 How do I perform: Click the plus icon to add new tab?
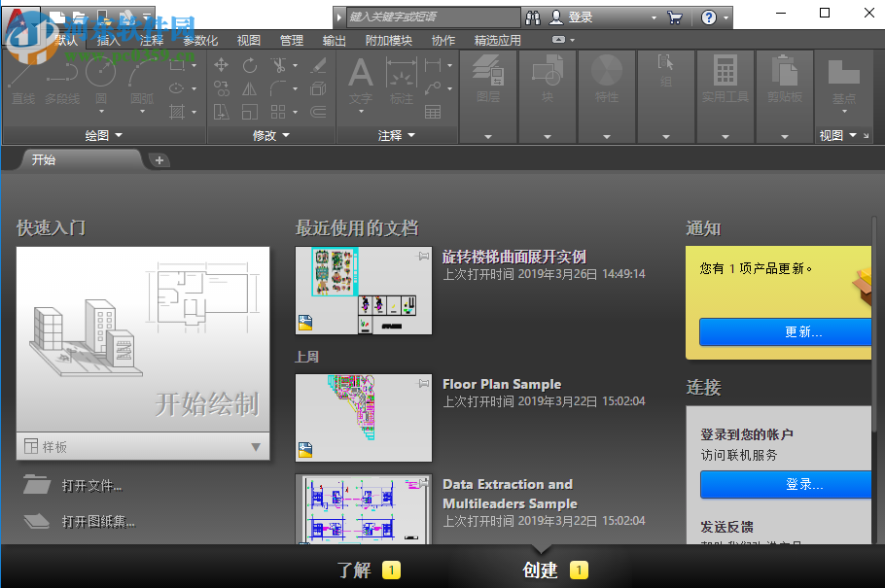point(159,160)
